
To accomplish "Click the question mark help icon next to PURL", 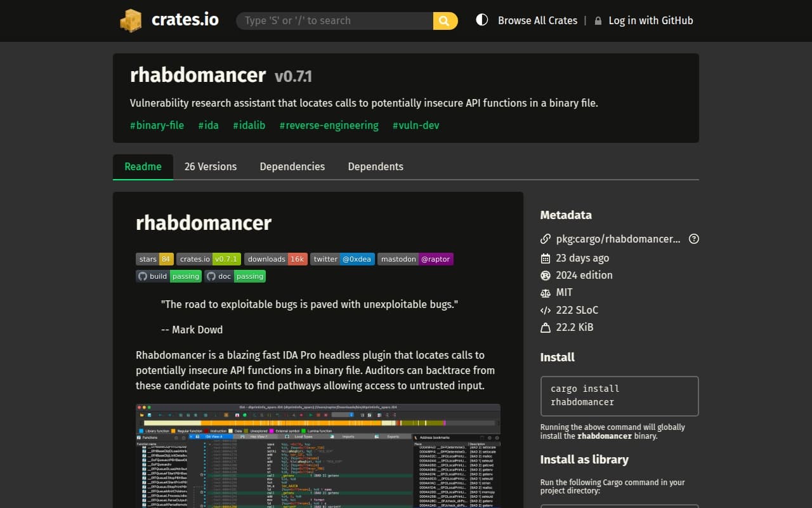I will (x=694, y=239).
